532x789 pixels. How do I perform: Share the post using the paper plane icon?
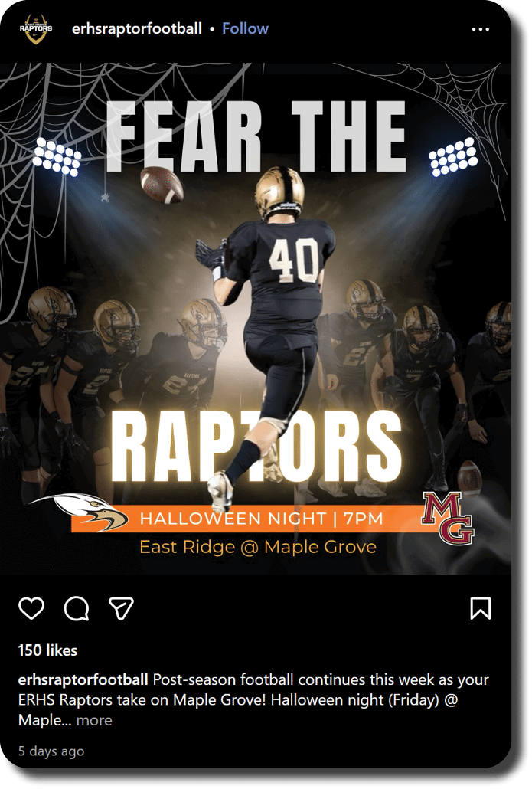click(x=121, y=608)
